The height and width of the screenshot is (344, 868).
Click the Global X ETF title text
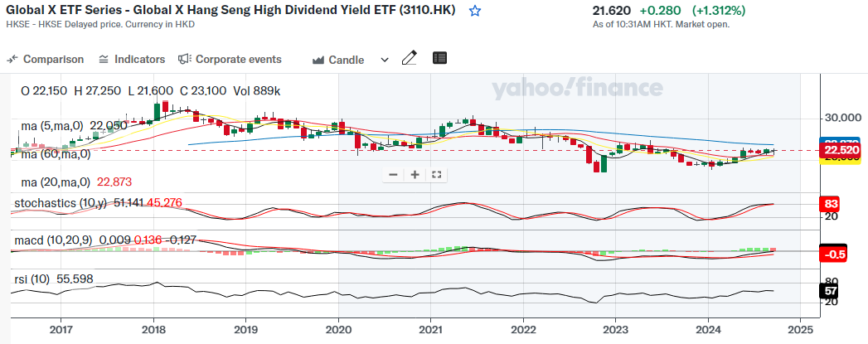pyautogui.click(x=230, y=11)
